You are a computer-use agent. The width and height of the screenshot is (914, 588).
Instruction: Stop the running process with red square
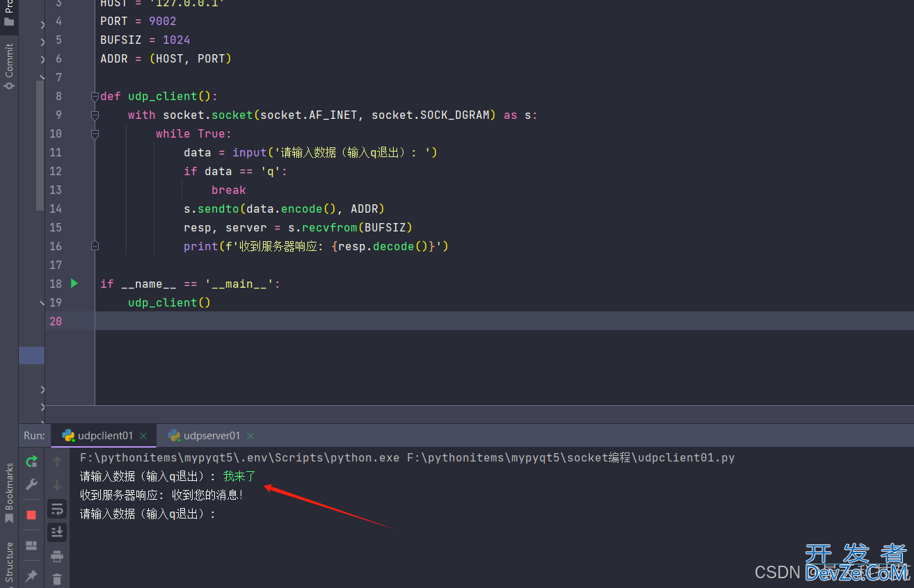click(x=31, y=515)
